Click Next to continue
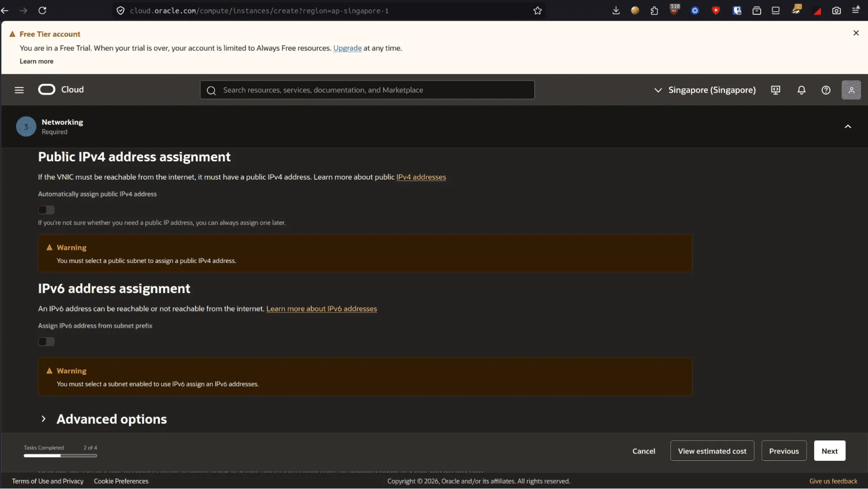This screenshot has width=868, height=489. (829, 451)
